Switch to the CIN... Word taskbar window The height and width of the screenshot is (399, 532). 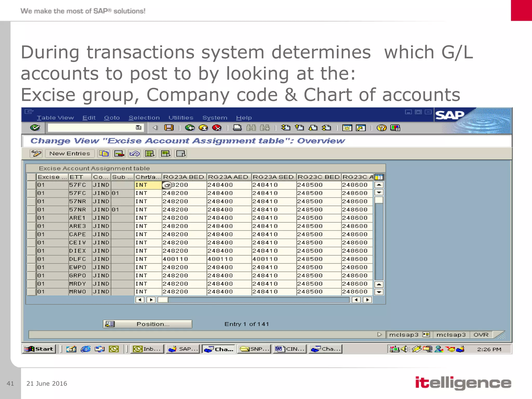click(x=290, y=349)
